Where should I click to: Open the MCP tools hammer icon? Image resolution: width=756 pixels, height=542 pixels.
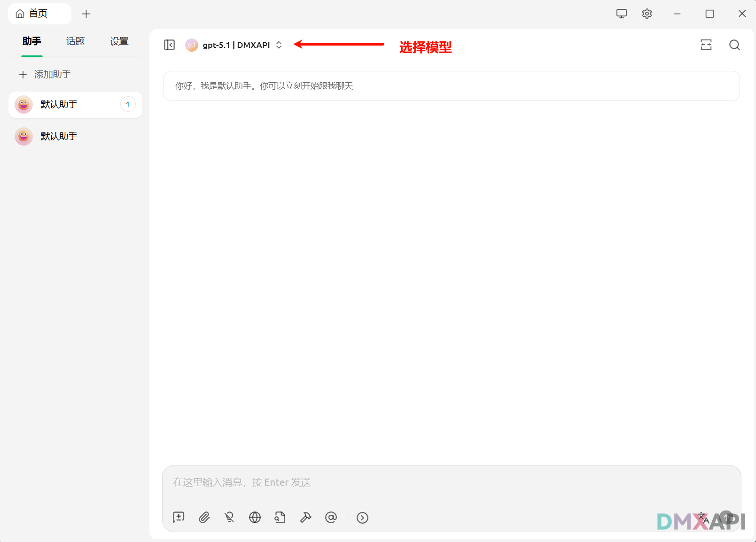click(x=305, y=518)
